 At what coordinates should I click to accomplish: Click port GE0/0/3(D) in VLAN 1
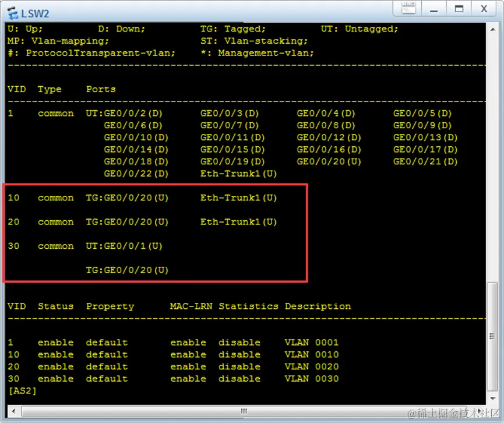pos(230,113)
